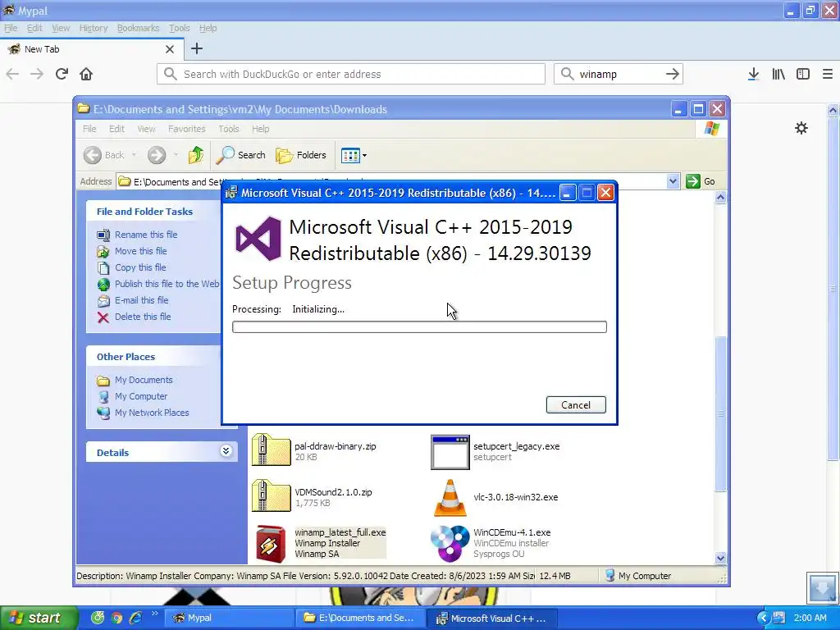Open Explorer File menu
This screenshot has width=840, height=630.
click(89, 129)
